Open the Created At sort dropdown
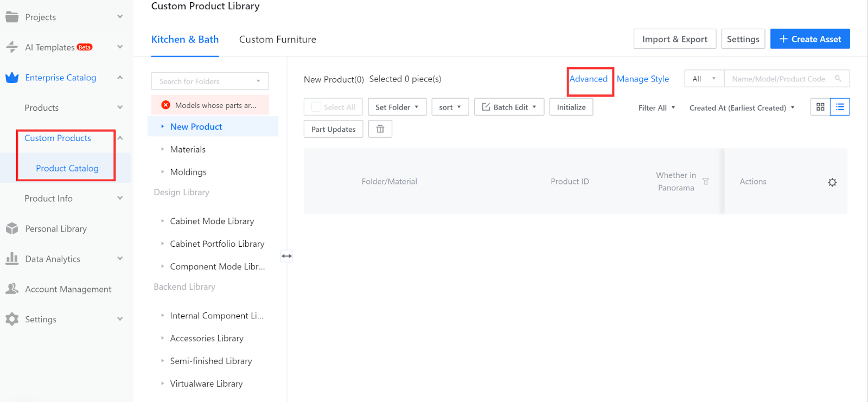The width and height of the screenshot is (868, 402). pyautogui.click(x=742, y=108)
